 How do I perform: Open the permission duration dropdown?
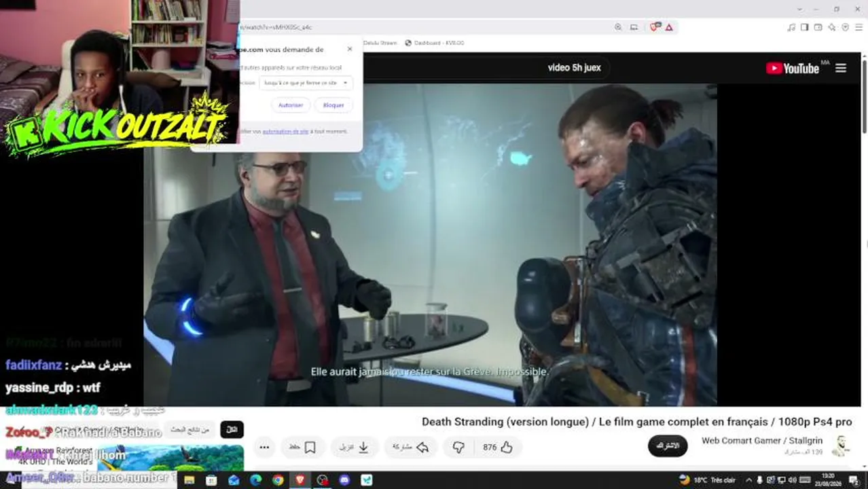tap(306, 83)
